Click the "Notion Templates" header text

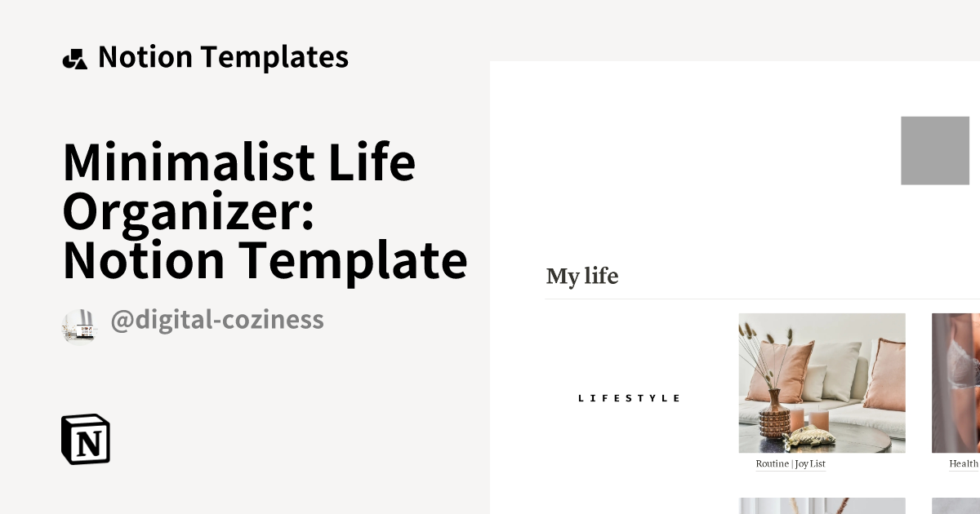[223, 57]
